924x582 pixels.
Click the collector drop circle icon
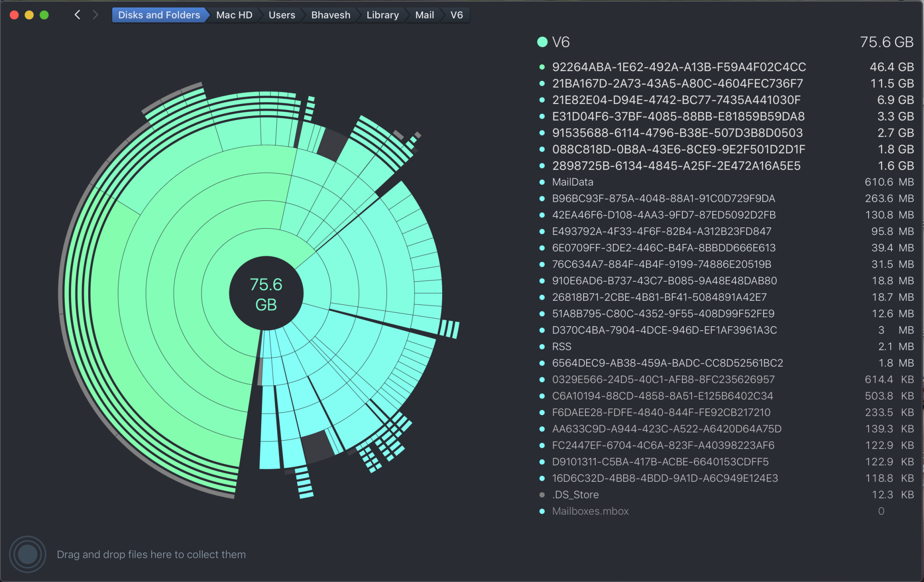coord(28,554)
